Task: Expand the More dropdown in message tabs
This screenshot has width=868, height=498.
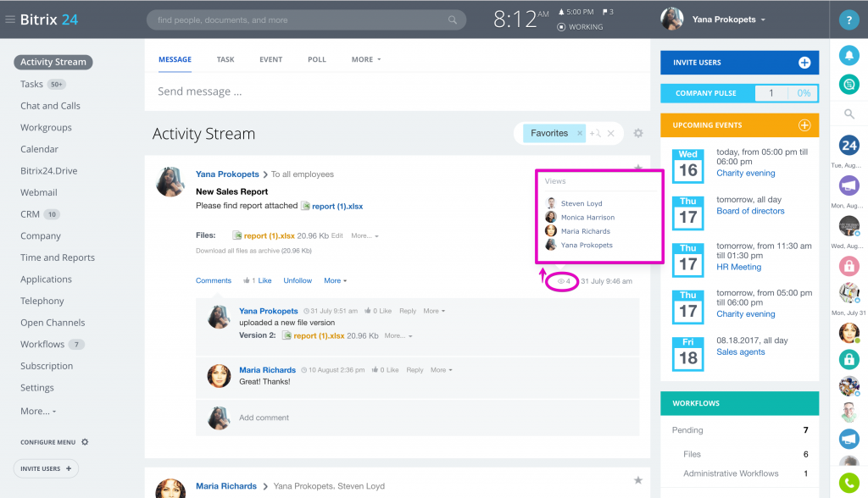Action: pos(366,59)
